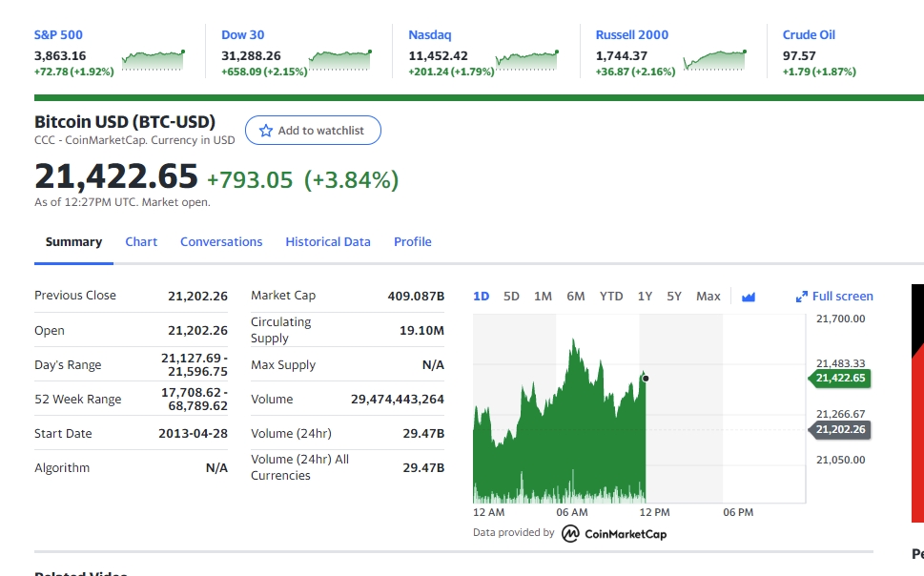Open the S&P 500 index link
The image size is (924, 576).
click(58, 34)
